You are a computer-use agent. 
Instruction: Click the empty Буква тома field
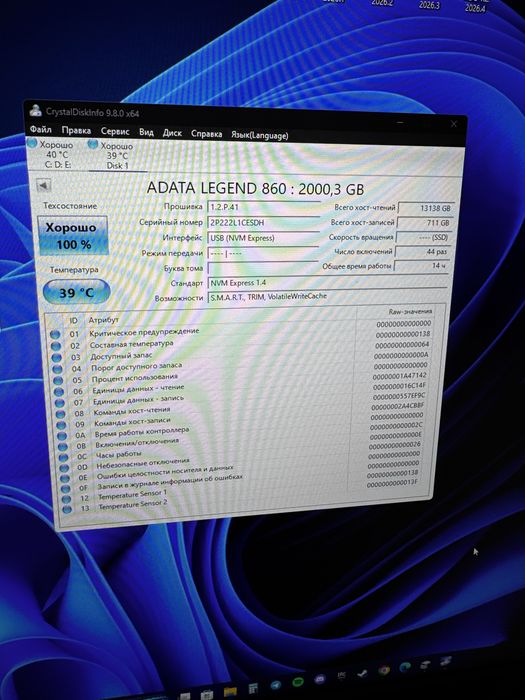[263, 268]
